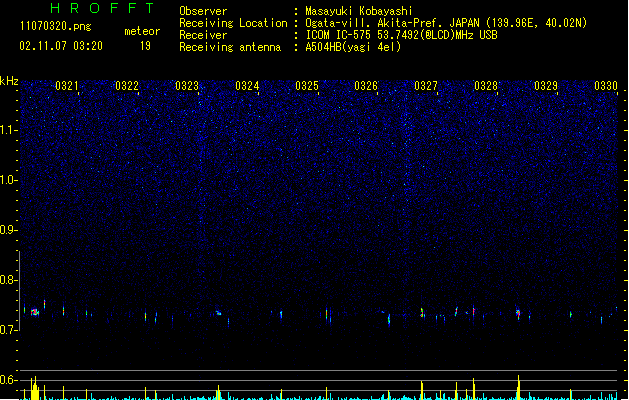Select the file name 11070320.png

pyautogui.click(x=56, y=26)
